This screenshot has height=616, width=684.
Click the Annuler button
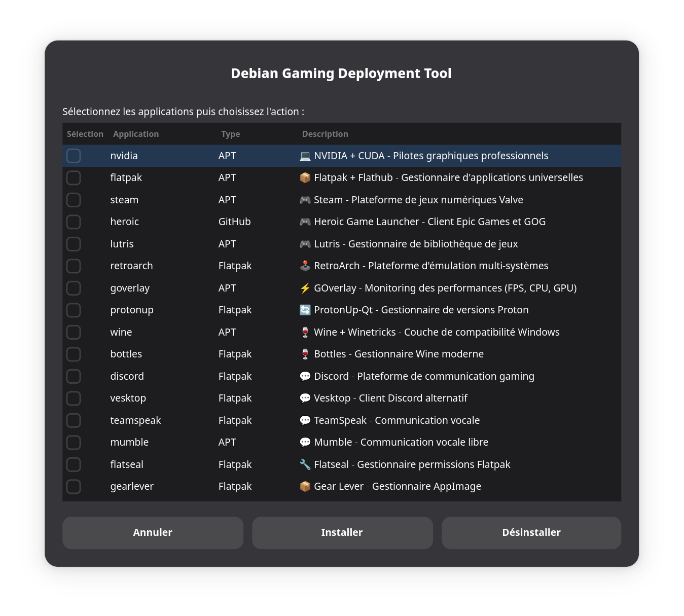click(153, 533)
